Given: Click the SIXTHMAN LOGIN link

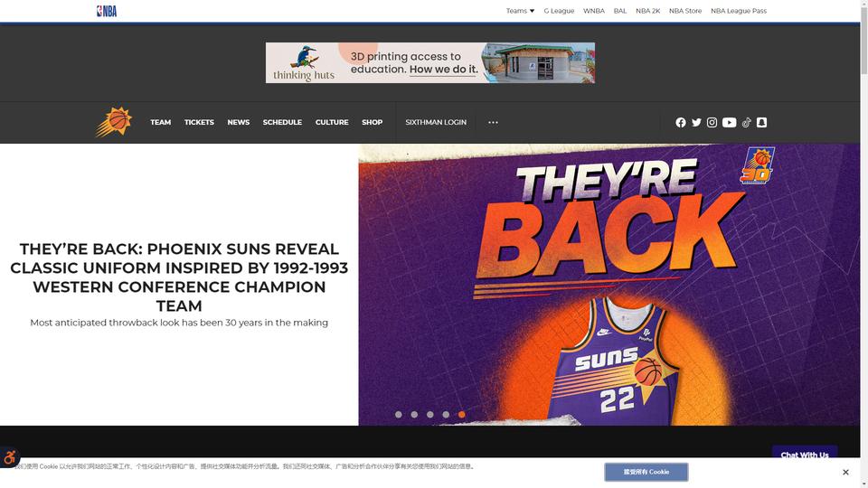Looking at the screenshot, I should point(436,122).
